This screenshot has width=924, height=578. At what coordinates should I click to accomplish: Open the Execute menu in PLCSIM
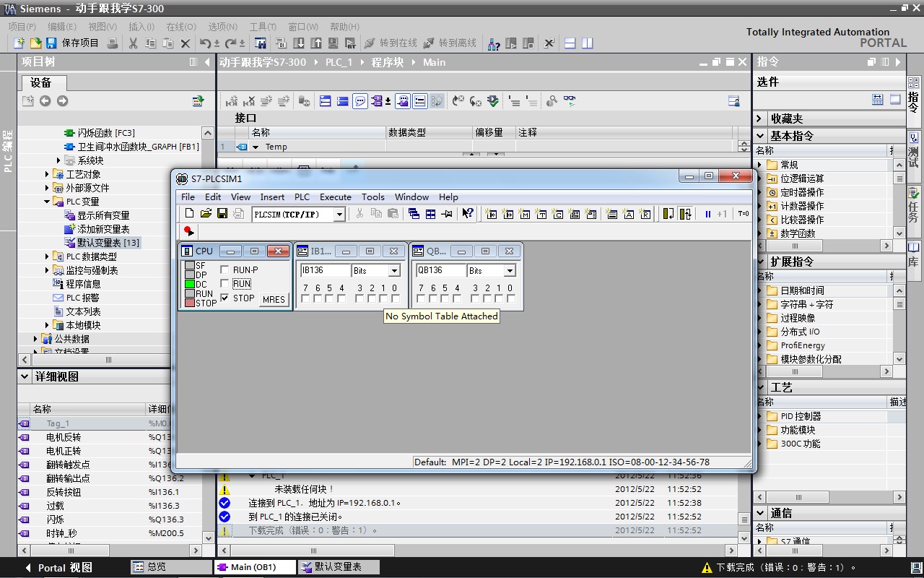335,197
